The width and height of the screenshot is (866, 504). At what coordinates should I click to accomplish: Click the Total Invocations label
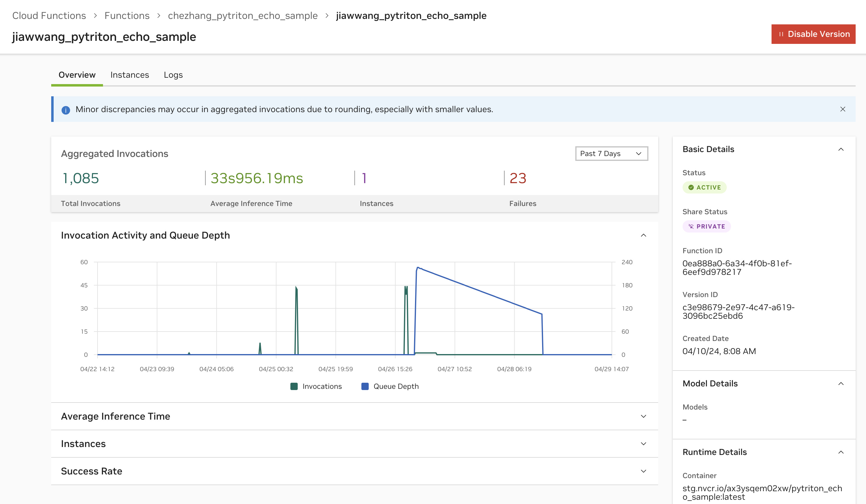91,203
